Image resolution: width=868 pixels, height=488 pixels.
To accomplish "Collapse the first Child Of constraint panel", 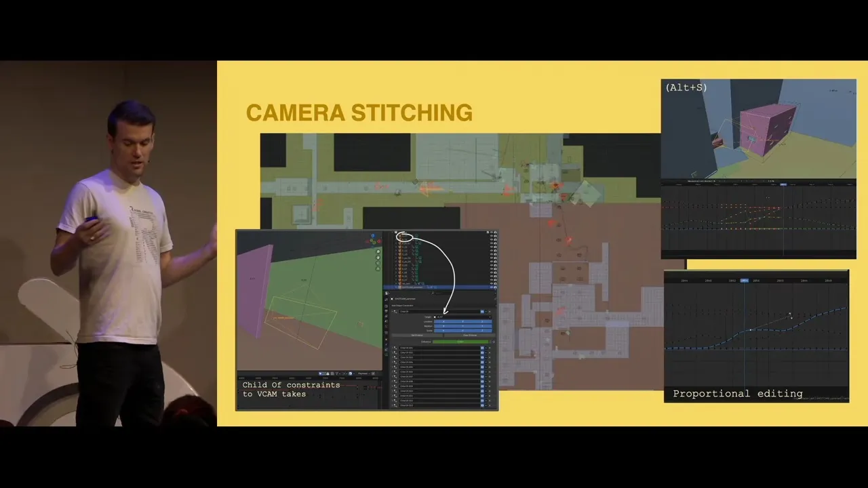I will click(x=392, y=312).
